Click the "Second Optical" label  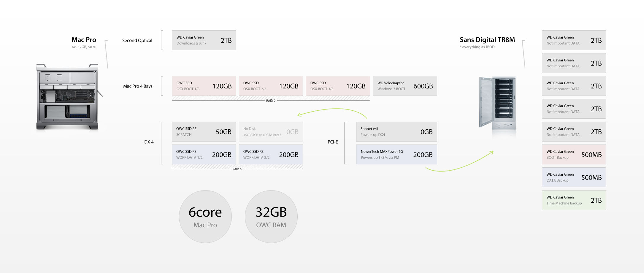click(137, 40)
